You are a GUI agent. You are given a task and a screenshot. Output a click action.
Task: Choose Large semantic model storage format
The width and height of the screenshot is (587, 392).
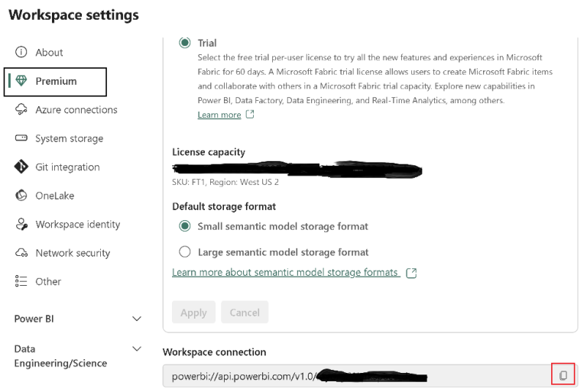coord(185,252)
